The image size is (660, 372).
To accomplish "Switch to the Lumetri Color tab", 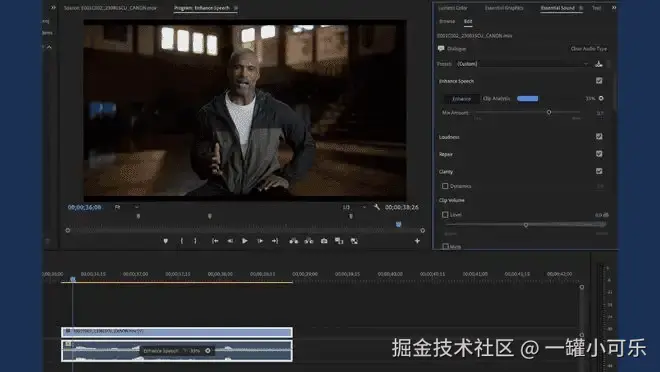I will [453, 8].
